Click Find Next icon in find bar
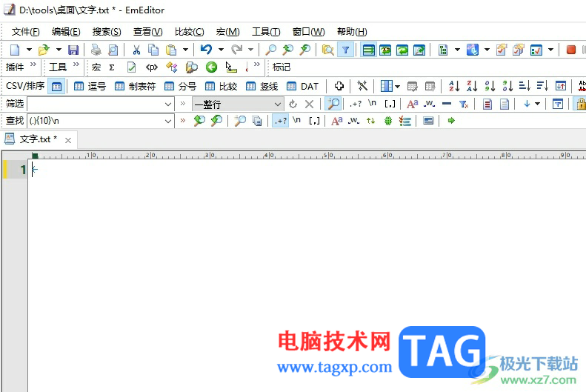The width and height of the screenshot is (586, 392). tap(216, 121)
